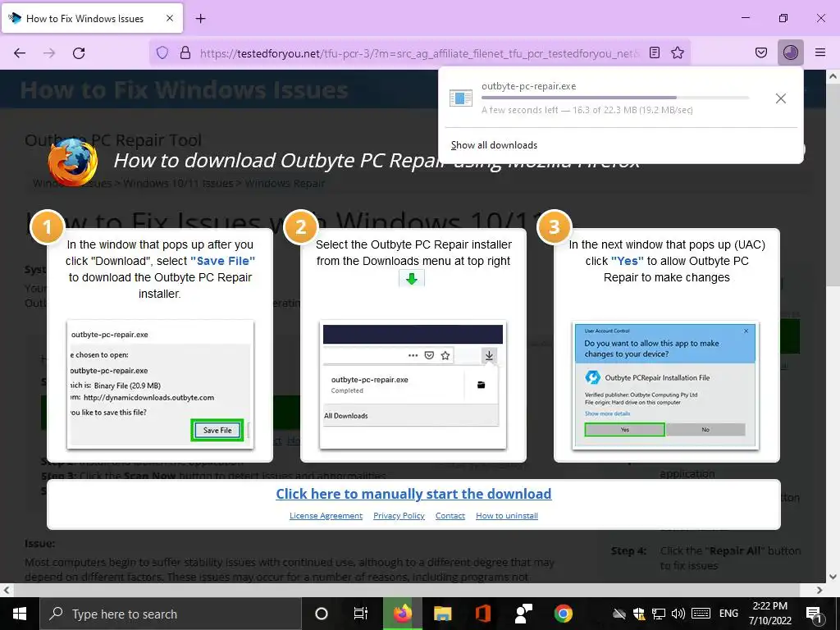Click the page scrollbar down arrow
840x630 pixels.
[833, 577]
